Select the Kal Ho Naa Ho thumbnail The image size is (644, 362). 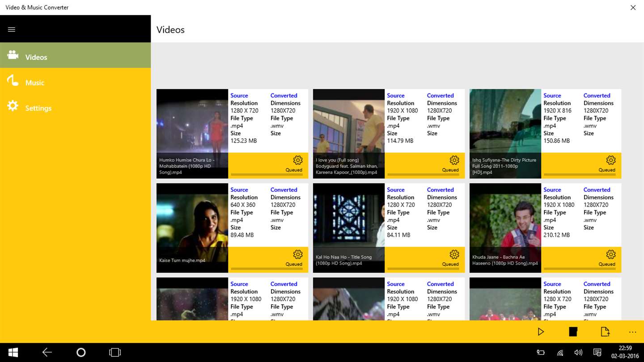point(349,228)
